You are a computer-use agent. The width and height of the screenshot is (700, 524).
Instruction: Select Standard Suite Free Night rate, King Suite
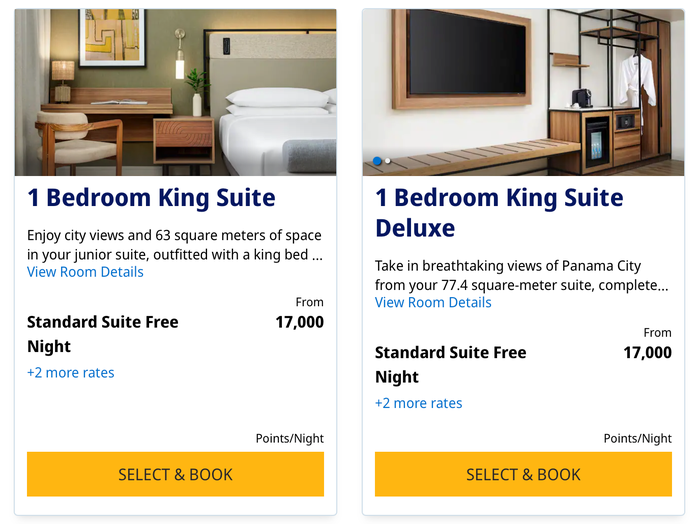pos(103,334)
